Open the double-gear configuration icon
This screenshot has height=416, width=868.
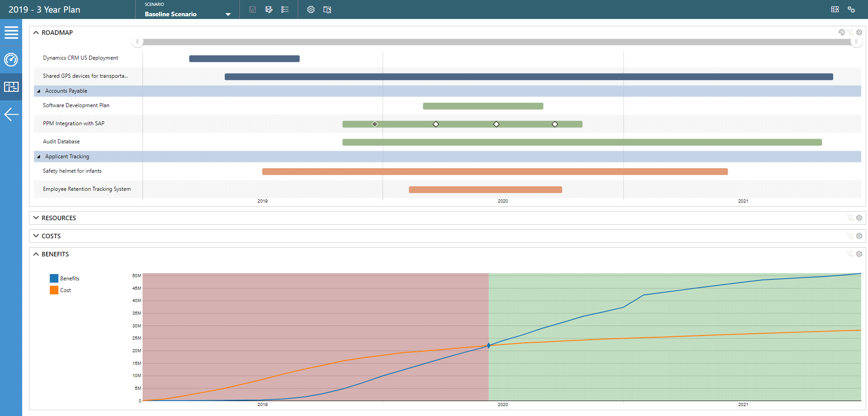(x=851, y=9)
